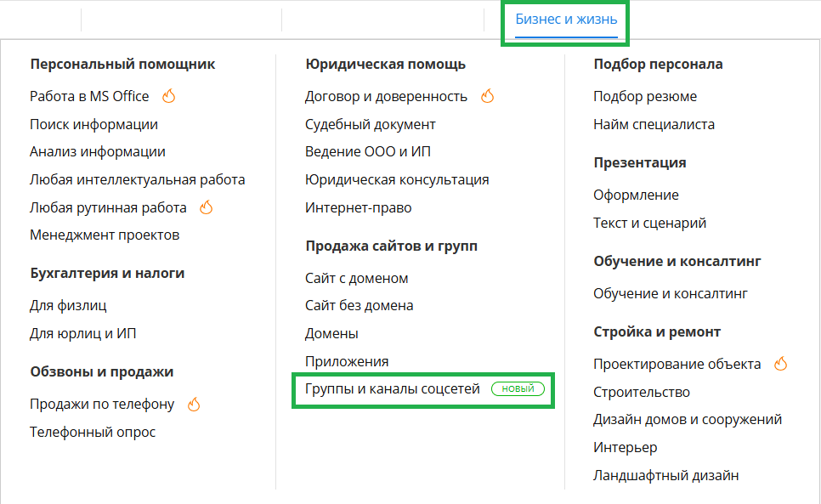The image size is (821, 504).
Task: Open Текст и сценарий link
Action: point(649,223)
